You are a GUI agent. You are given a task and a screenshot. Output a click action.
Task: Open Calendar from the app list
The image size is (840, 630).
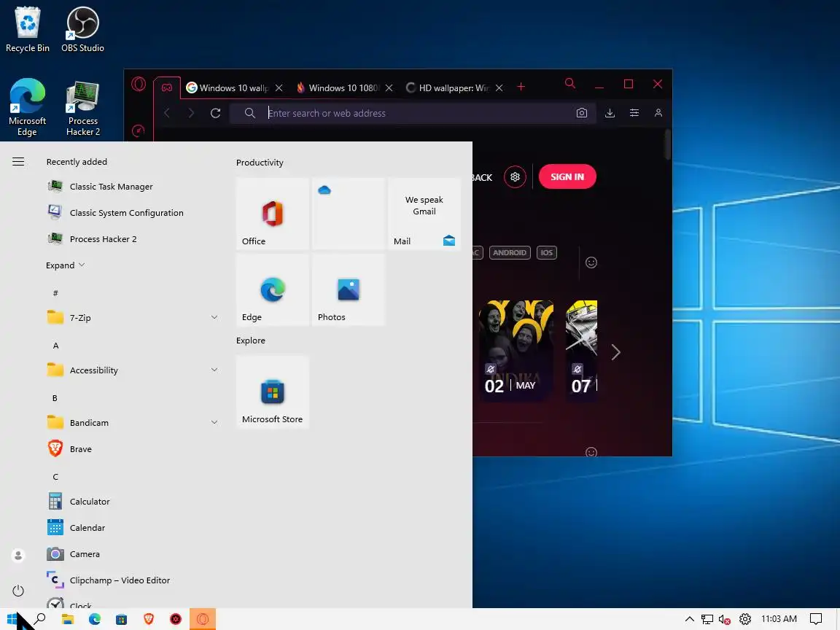point(133,528)
